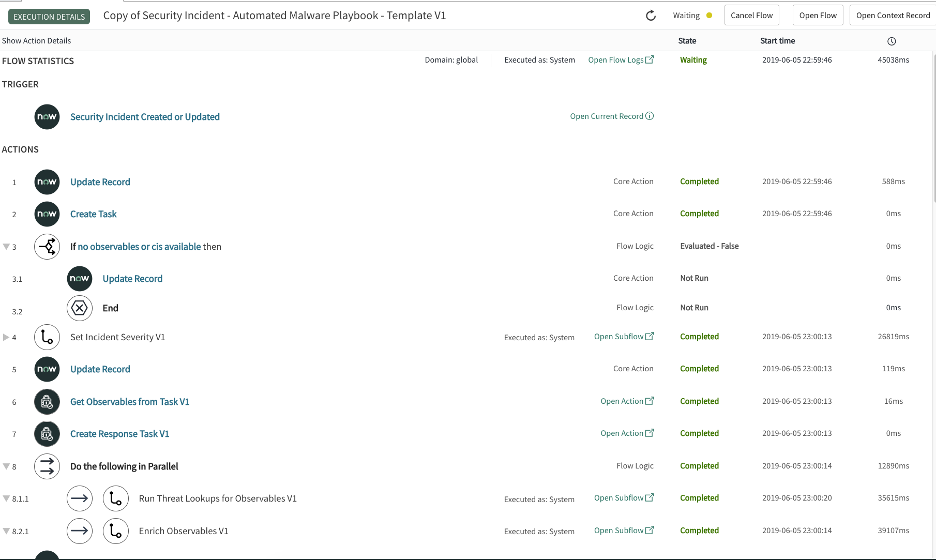
Task: Cancel the running flow
Action: pos(752,16)
